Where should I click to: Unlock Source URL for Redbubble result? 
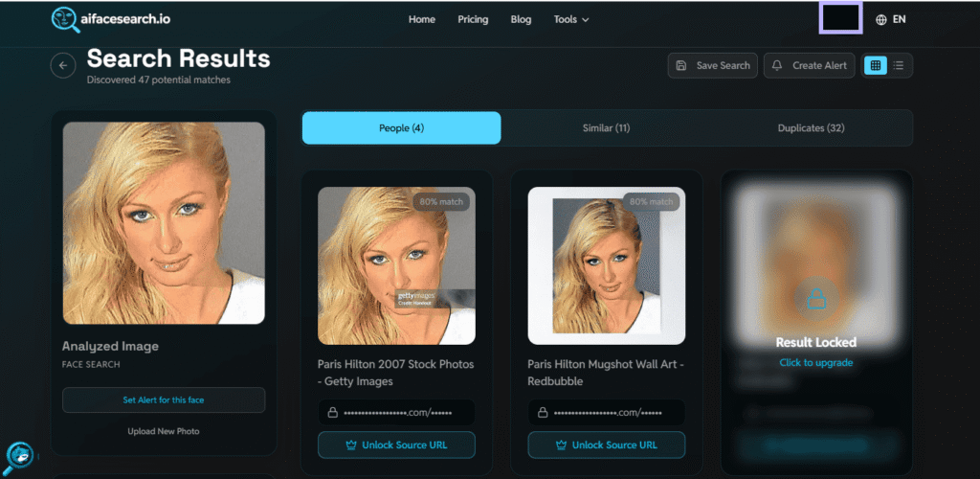pyautogui.click(x=606, y=445)
